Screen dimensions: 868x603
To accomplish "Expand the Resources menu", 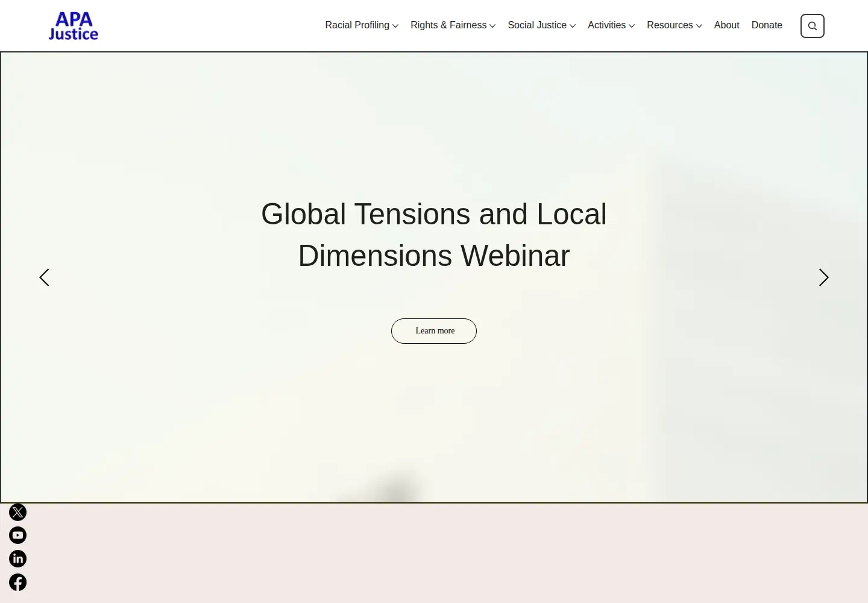I will point(675,25).
